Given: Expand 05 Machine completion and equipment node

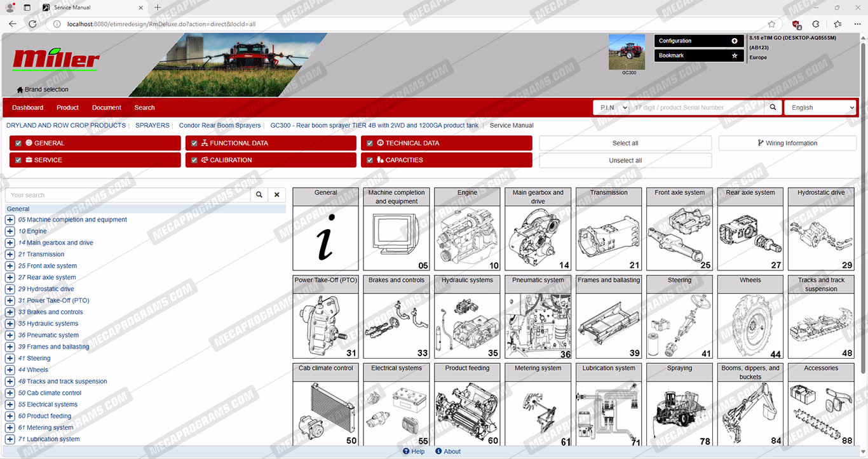Looking at the screenshot, I should [x=10, y=220].
